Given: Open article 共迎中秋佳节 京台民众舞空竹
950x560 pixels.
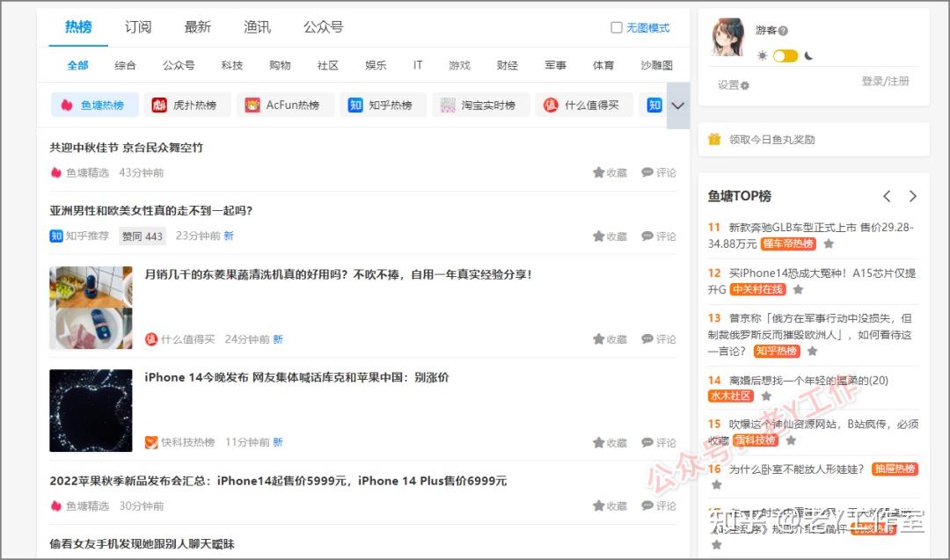Looking at the screenshot, I should [x=126, y=148].
